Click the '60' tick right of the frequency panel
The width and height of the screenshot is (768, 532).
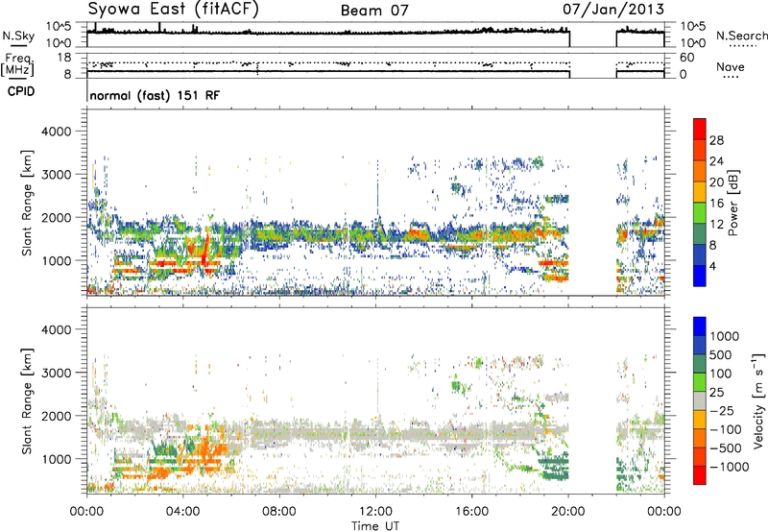tap(687, 58)
